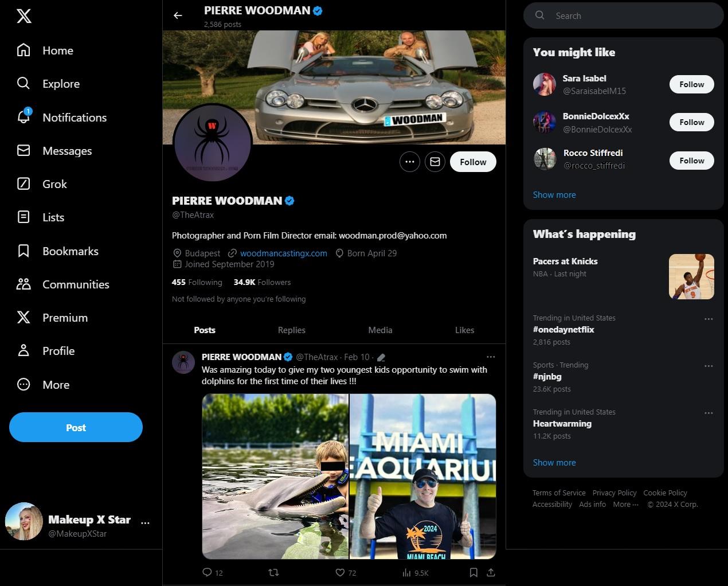This screenshot has height=586, width=728.
Task: Bookmark the dolphin post
Action: point(473,572)
